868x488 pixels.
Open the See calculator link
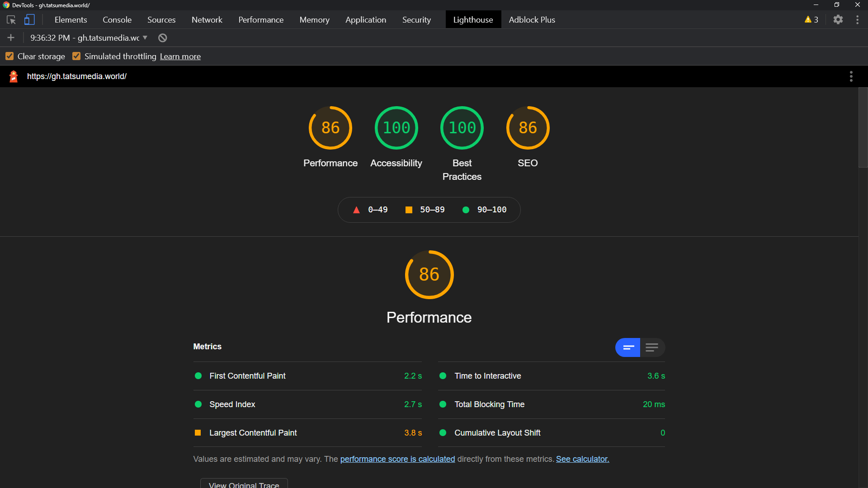(x=582, y=459)
